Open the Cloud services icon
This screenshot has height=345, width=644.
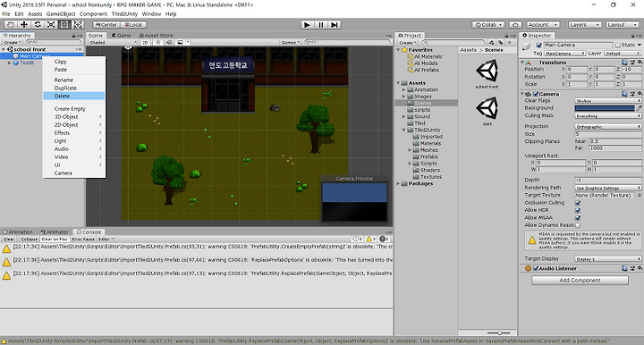tap(515, 25)
